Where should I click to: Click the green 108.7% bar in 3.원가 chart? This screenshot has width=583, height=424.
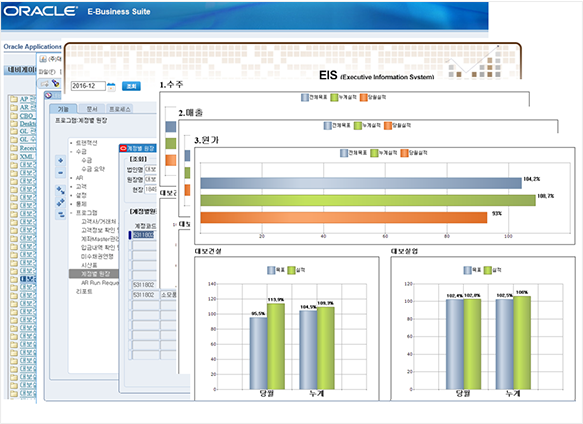[368, 200]
